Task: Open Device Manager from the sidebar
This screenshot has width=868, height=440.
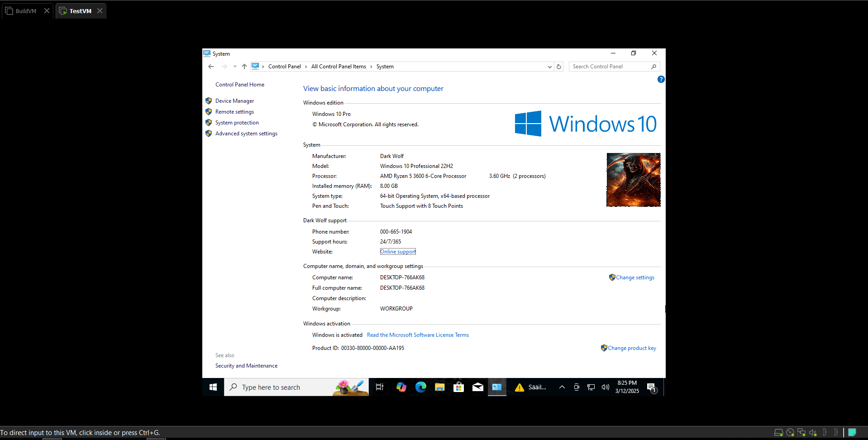Action: click(x=234, y=101)
